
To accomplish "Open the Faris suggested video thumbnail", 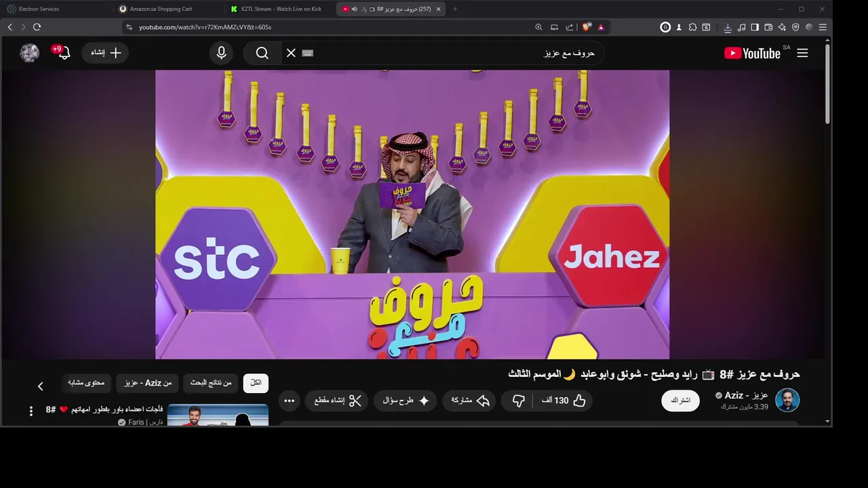I will tap(218, 415).
